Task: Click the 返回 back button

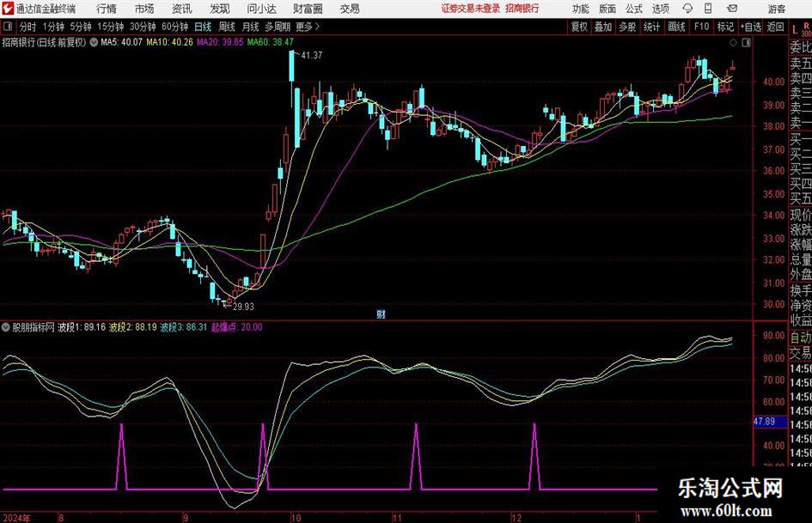Action: pos(775,27)
